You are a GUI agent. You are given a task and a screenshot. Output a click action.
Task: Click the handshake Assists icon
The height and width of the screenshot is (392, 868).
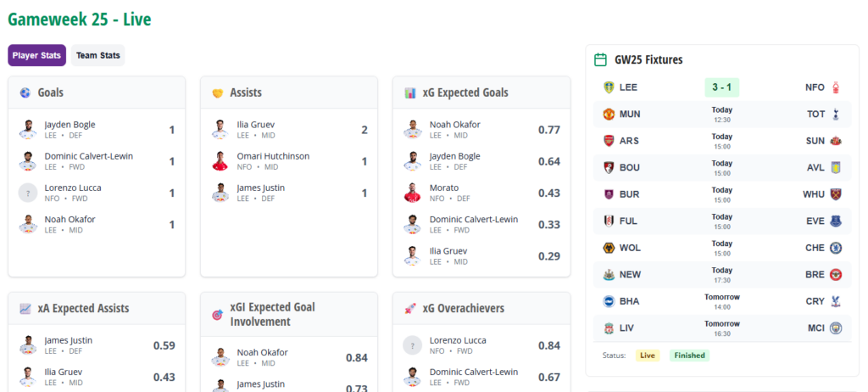[x=218, y=92]
